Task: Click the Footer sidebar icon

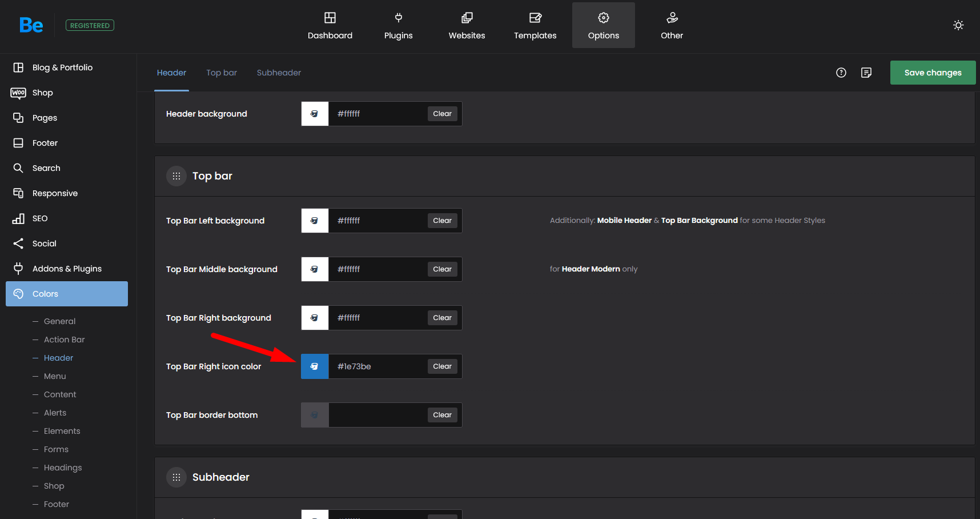Action: tap(18, 143)
